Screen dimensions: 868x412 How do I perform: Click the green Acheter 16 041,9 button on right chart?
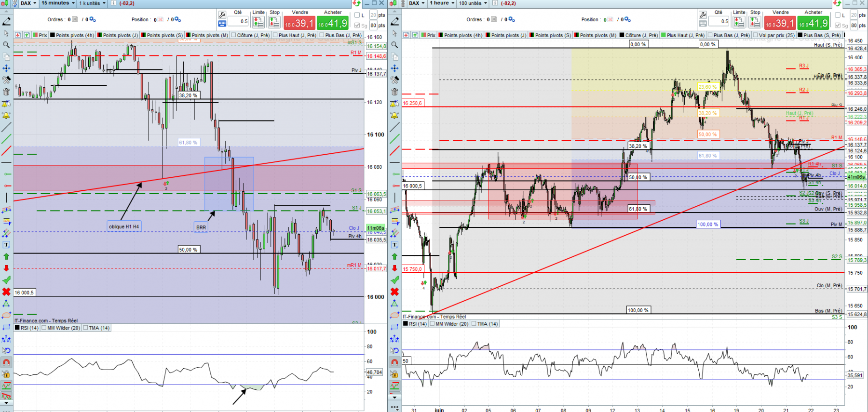tap(814, 23)
